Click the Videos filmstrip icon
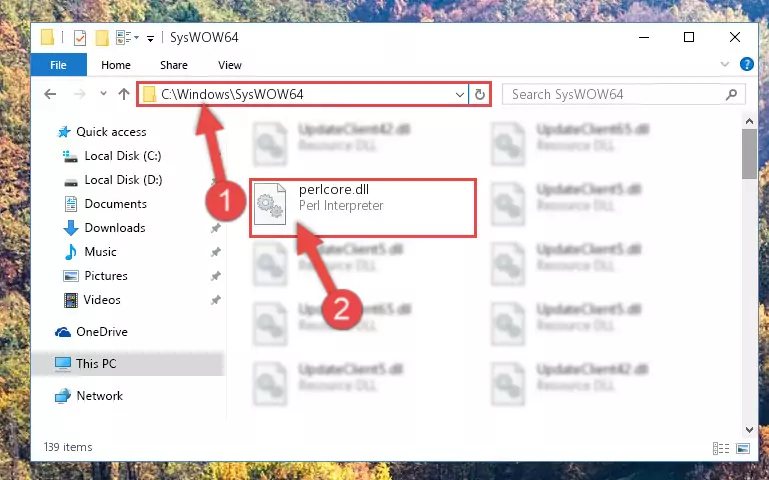The image size is (769, 480). pyautogui.click(x=71, y=300)
